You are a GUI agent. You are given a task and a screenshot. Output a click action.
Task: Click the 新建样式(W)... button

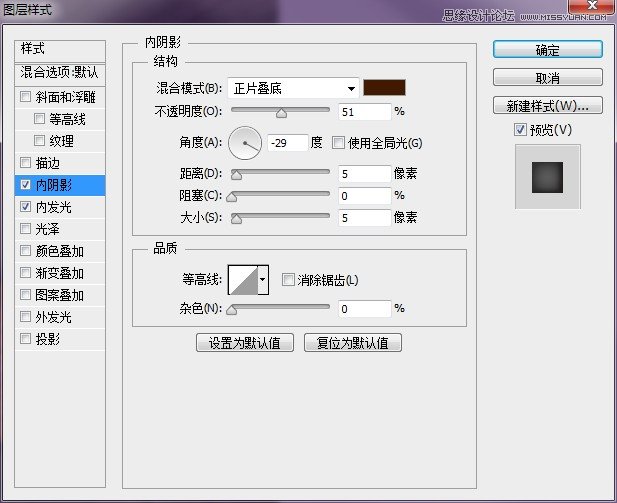(547, 105)
